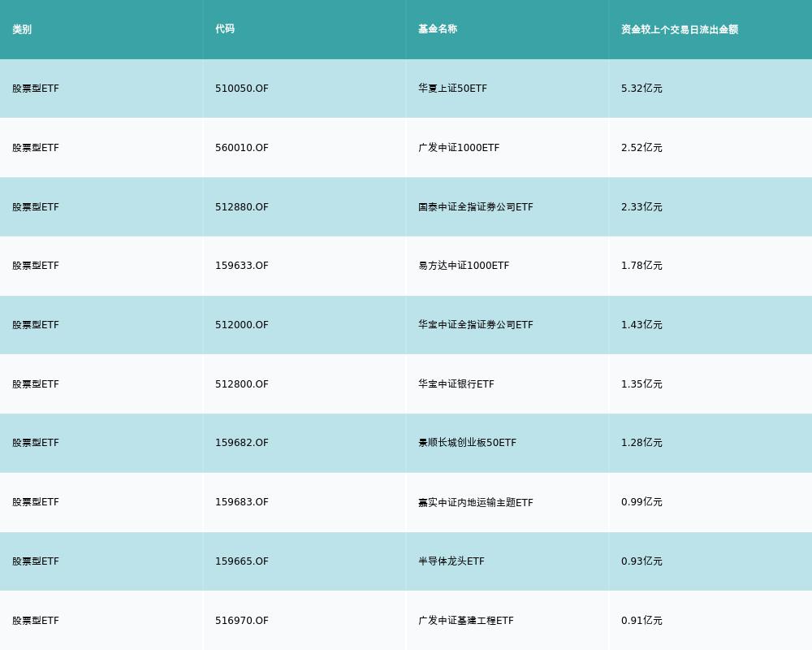Select code 516970.OF
The image size is (812, 650).
[x=242, y=621]
